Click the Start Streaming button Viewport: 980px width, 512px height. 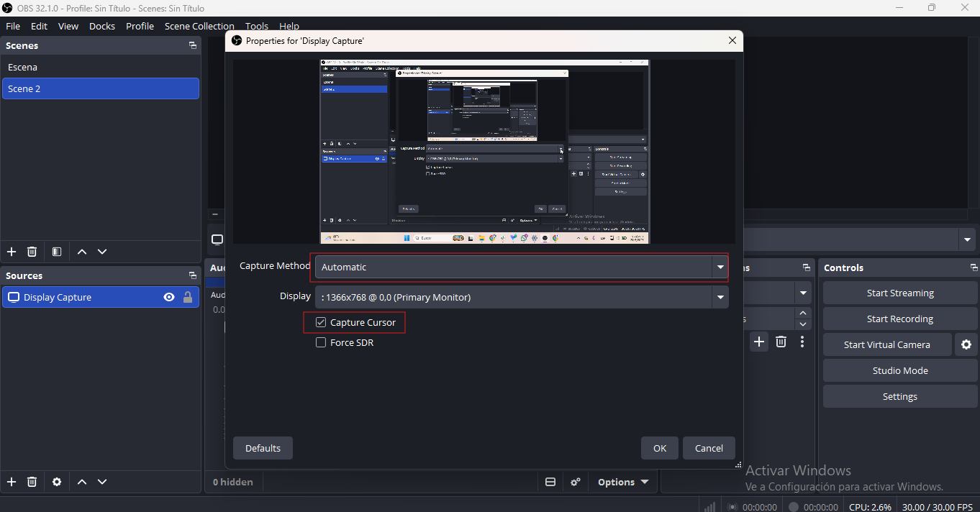coord(900,293)
